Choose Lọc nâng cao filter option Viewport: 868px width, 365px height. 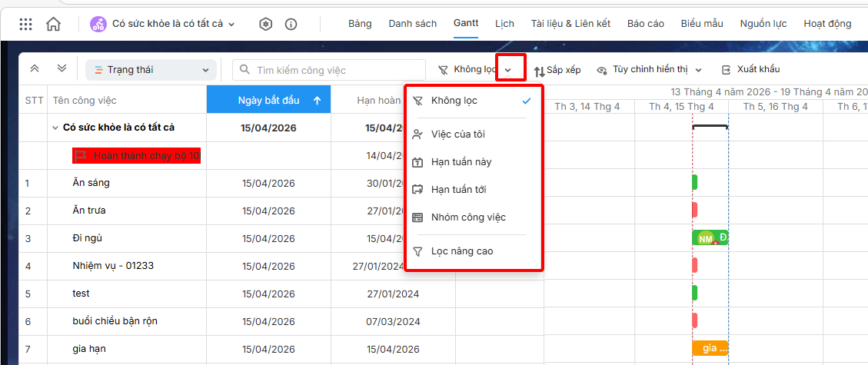(x=473, y=251)
